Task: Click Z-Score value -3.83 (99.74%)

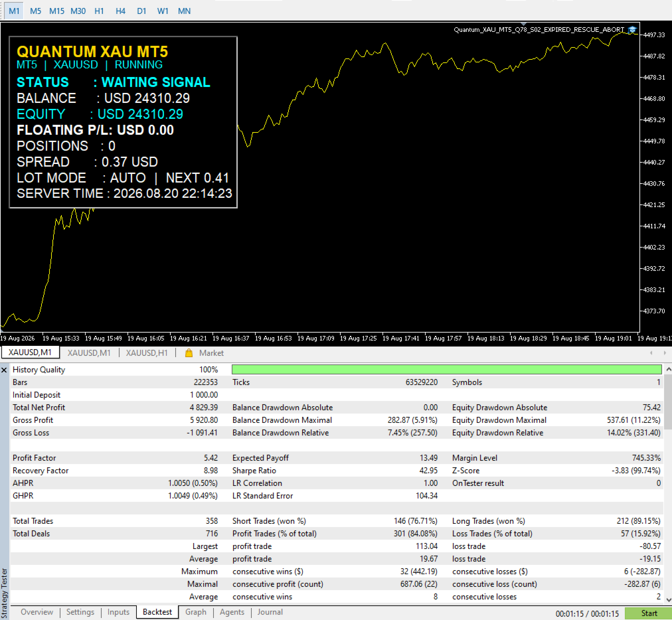Action: 635,471
